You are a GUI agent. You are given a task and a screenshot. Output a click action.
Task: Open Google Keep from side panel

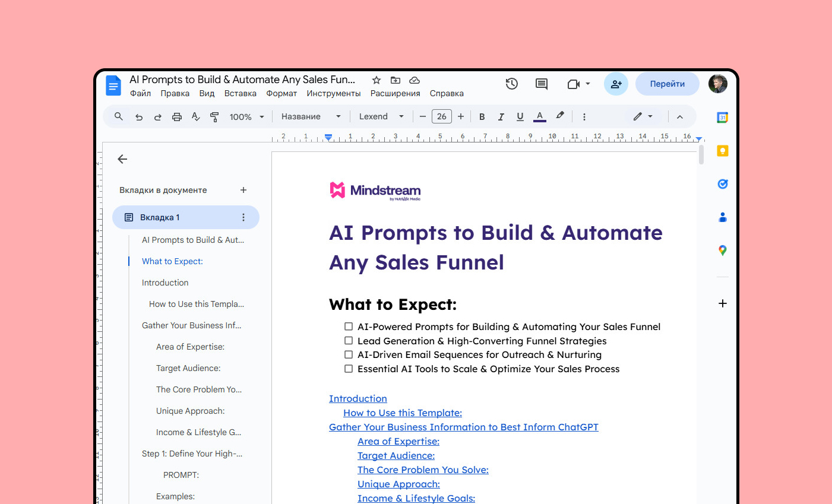coord(722,151)
